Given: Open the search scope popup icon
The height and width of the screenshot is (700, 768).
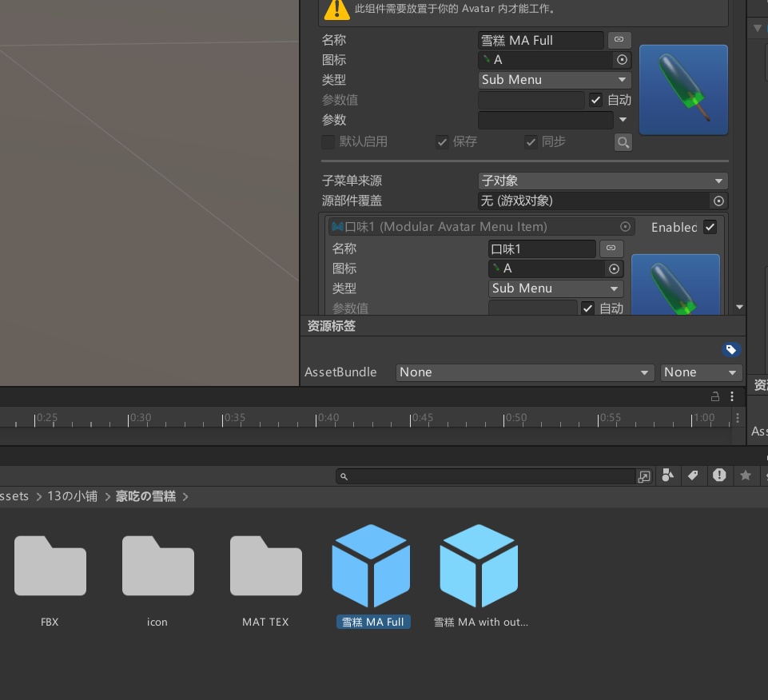Looking at the screenshot, I should (x=644, y=476).
